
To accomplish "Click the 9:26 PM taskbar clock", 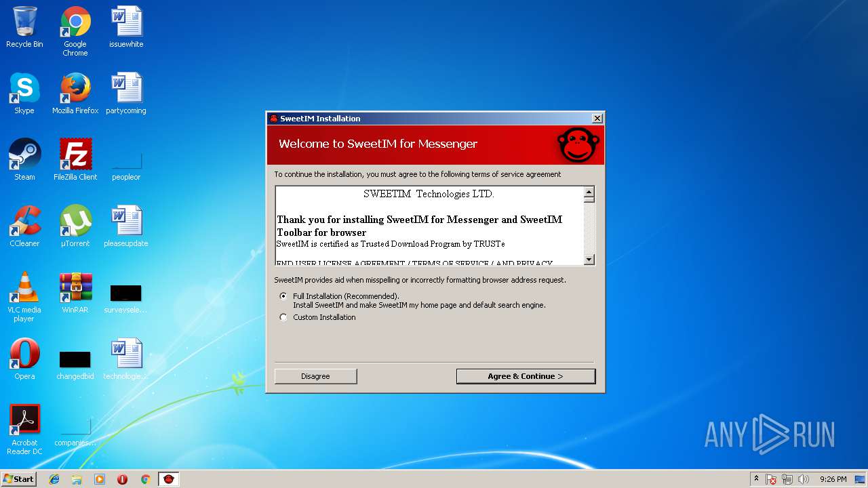I will coord(833,479).
